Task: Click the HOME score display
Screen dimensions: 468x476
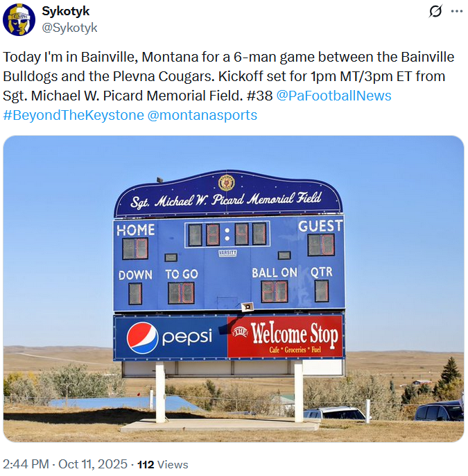Action: click(135, 248)
